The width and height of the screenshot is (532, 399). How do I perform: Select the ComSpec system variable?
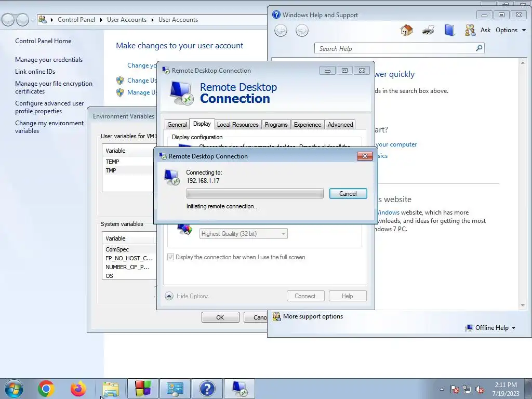click(129, 249)
